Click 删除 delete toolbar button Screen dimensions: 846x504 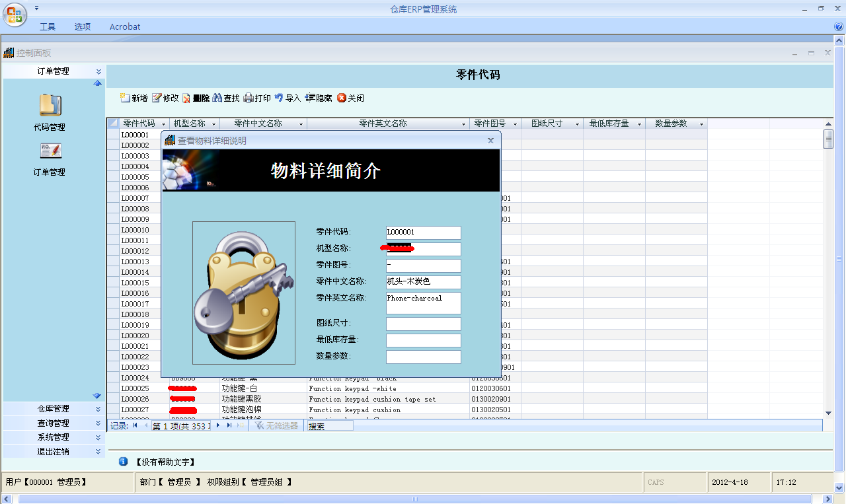pos(196,98)
